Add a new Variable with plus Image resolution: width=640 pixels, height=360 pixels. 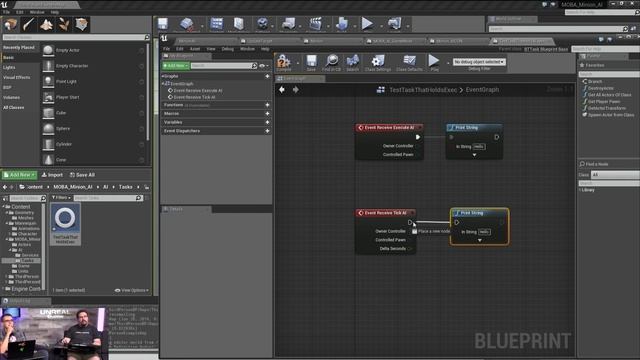(267, 122)
